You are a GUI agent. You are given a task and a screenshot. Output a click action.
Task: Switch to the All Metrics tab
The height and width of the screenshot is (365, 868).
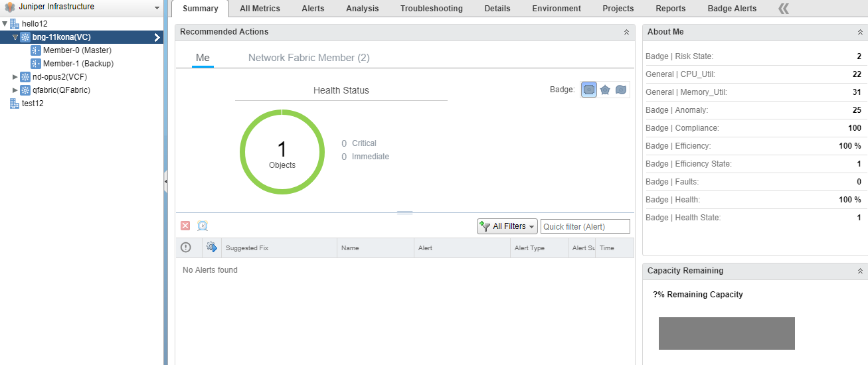click(x=260, y=9)
